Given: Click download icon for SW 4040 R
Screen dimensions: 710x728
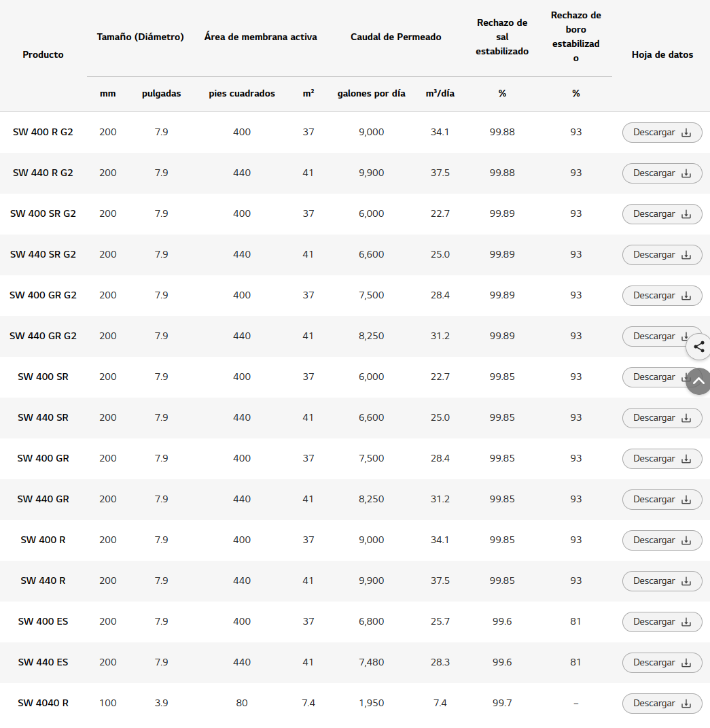Looking at the screenshot, I should [x=686, y=704].
